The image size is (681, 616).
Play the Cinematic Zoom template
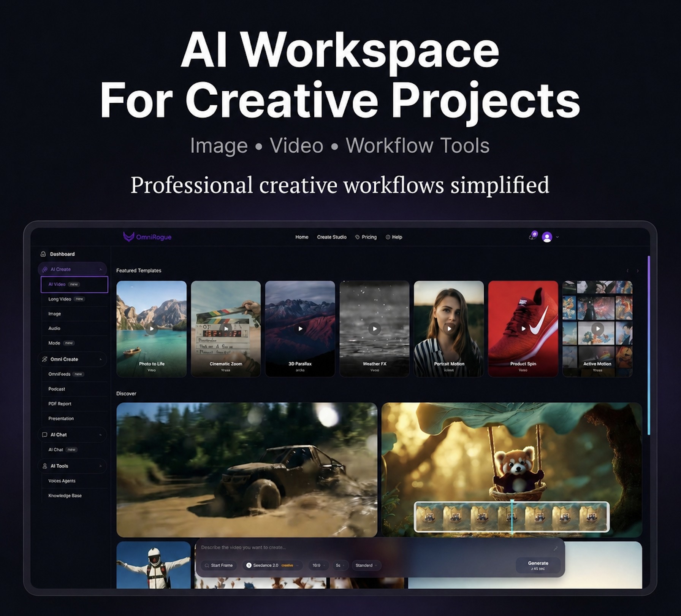(226, 329)
